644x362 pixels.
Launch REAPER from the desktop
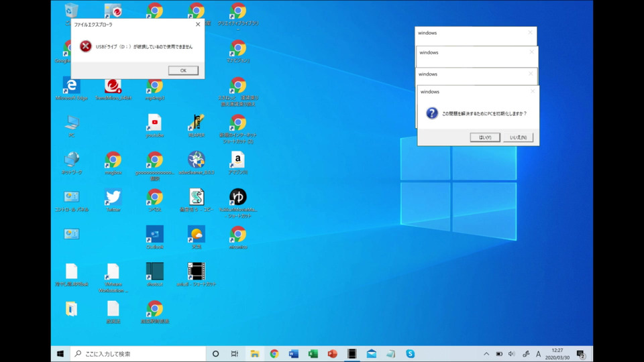[196, 123]
